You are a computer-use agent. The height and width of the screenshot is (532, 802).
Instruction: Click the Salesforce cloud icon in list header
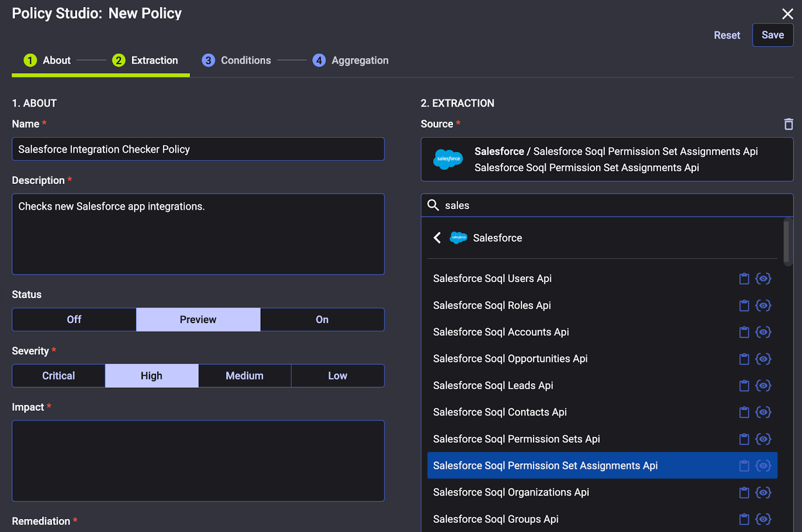tap(458, 237)
